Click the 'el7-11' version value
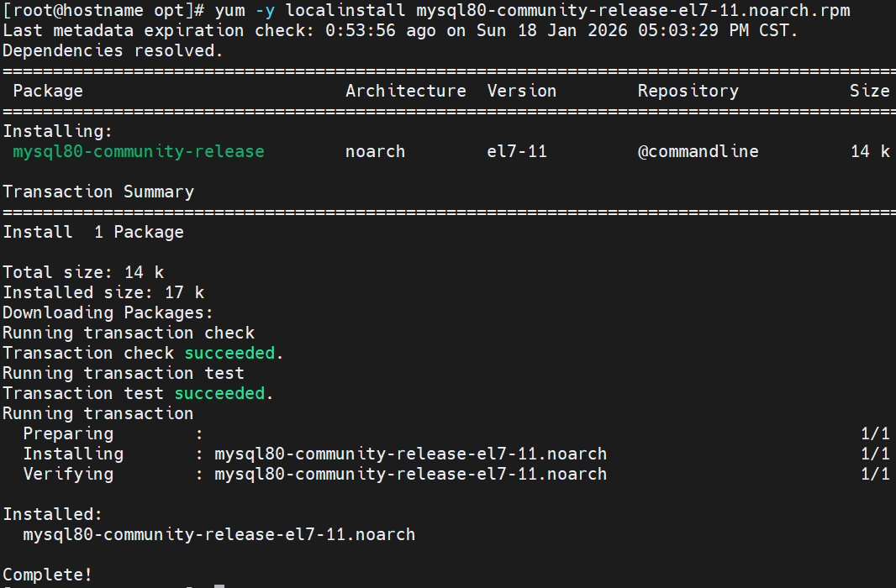Image resolution: width=896 pixels, height=588 pixels. [x=517, y=151]
